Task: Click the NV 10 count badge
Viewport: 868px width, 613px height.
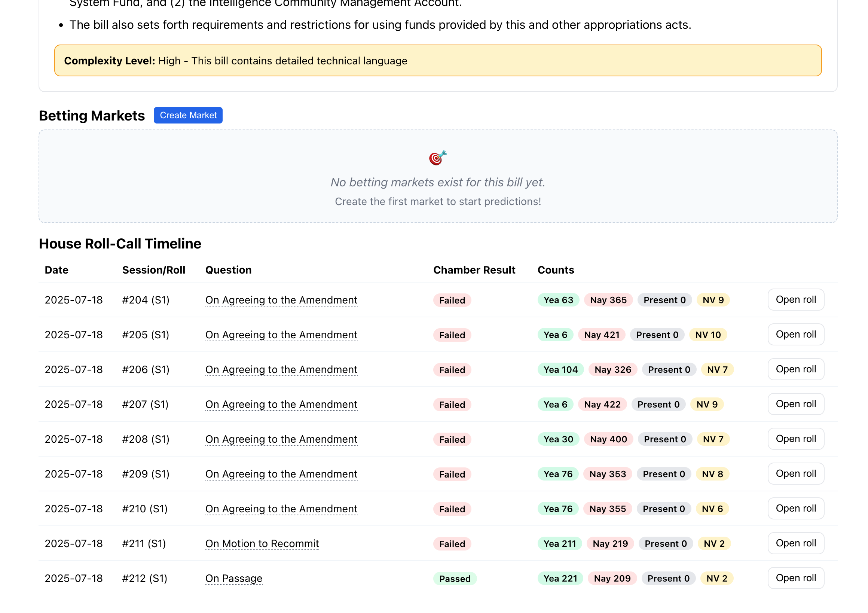Action: coord(708,335)
